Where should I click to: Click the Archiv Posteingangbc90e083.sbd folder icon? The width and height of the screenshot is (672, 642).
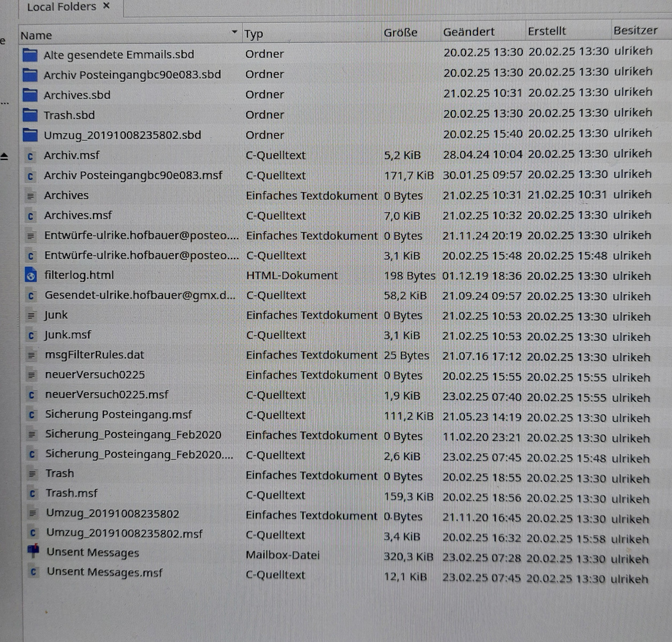click(30, 75)
